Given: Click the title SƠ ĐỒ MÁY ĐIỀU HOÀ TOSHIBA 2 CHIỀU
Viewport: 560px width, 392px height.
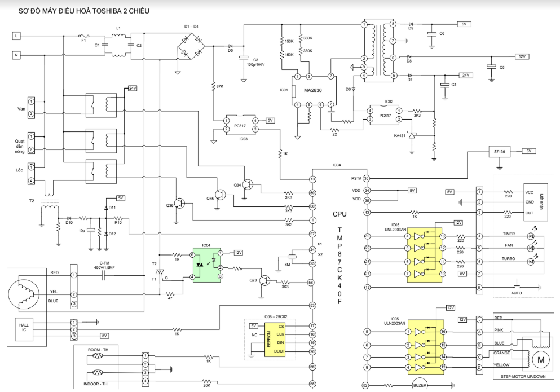Looking at the screenshot, I should tap(84, 11).
